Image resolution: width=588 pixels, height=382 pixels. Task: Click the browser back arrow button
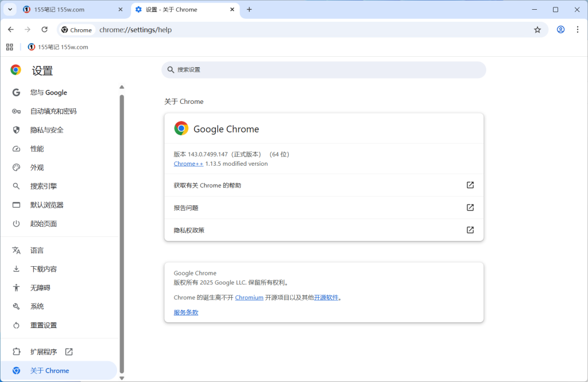click(11, 30)
